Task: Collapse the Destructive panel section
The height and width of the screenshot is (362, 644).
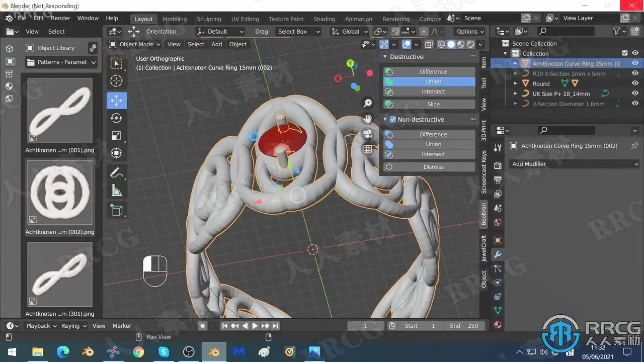Action: [x=385, y=57]
